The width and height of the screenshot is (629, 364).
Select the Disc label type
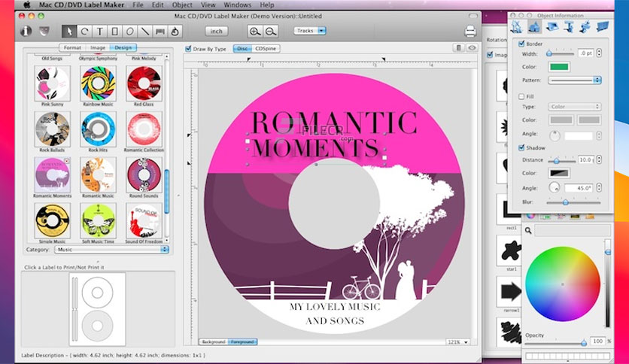tap(242, 48)
